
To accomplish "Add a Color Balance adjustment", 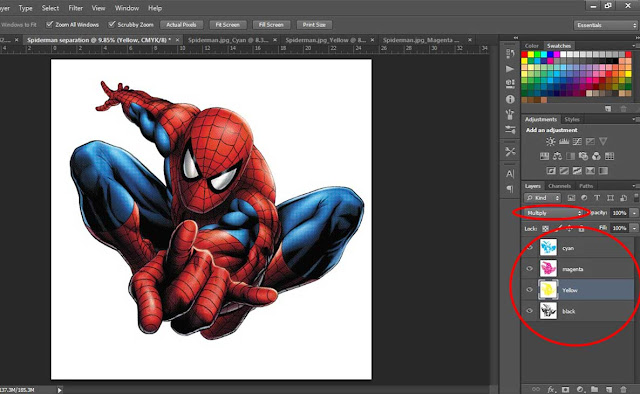I will coord(557,156).
